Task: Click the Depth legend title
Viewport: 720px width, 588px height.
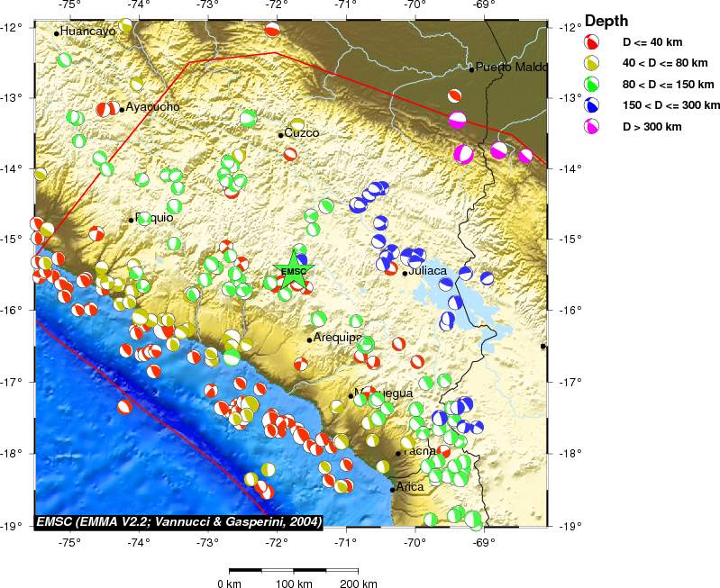Action: pos(606,22)
